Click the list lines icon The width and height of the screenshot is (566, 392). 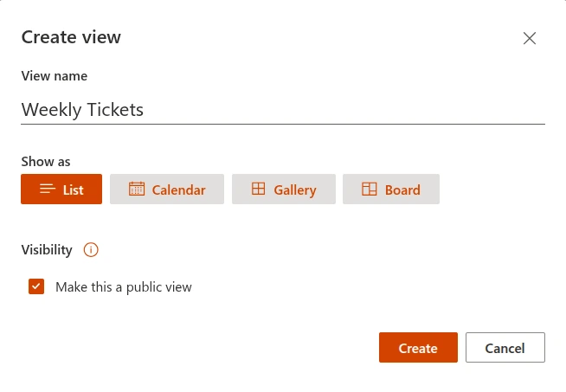coord(48,190)
